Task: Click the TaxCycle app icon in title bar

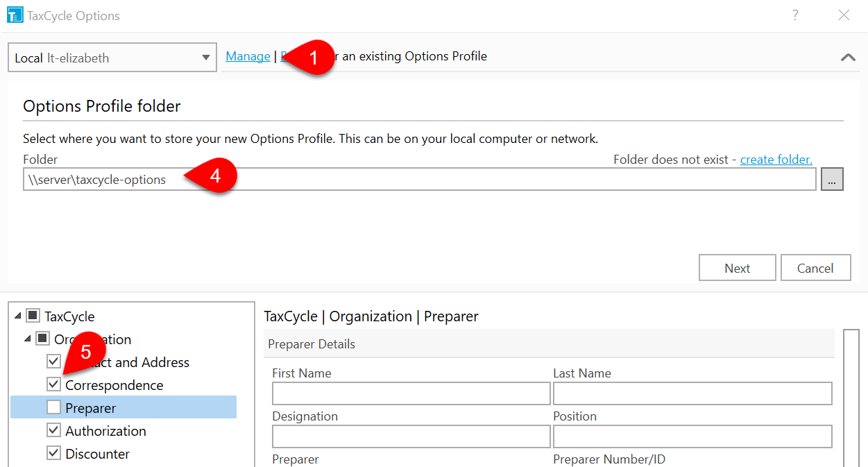Action: 15,15
